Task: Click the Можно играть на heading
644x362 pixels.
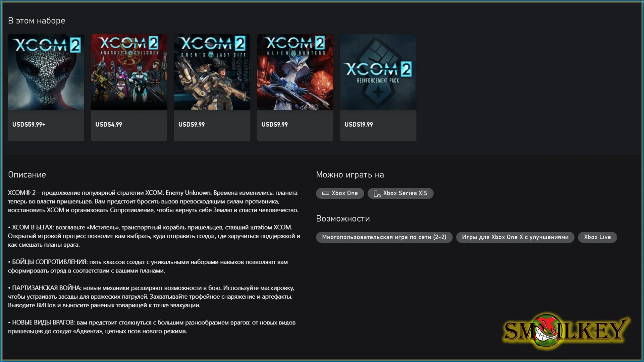Action: [x=350, y=175]
